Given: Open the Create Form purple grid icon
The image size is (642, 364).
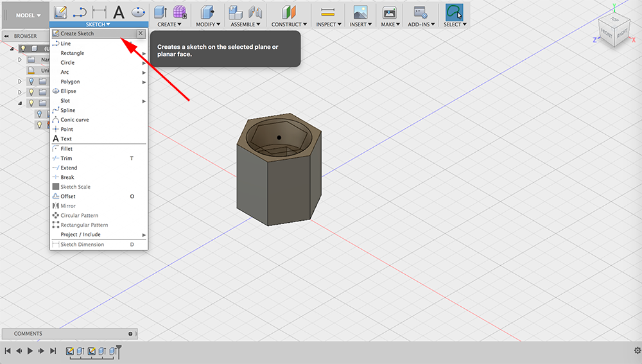Looking at the screenshot, I should coord(179,12).
